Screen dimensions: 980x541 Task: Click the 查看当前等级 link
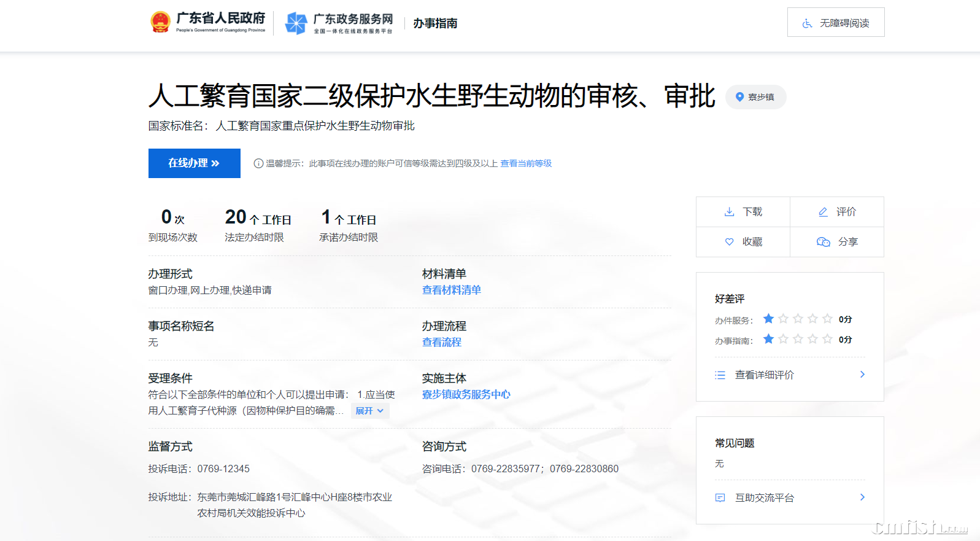point(525,163)
